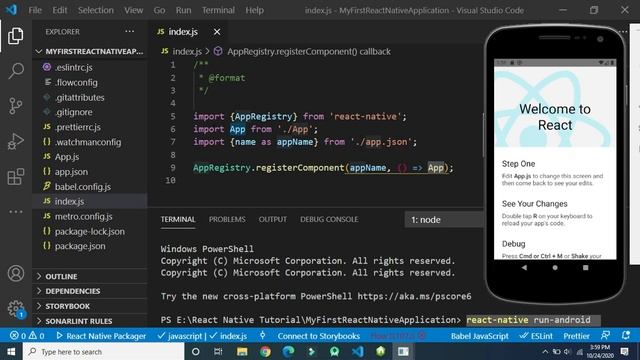
Task: Click the system clock on taskbar
Action: pyautogui.click(x=600, y=351)
